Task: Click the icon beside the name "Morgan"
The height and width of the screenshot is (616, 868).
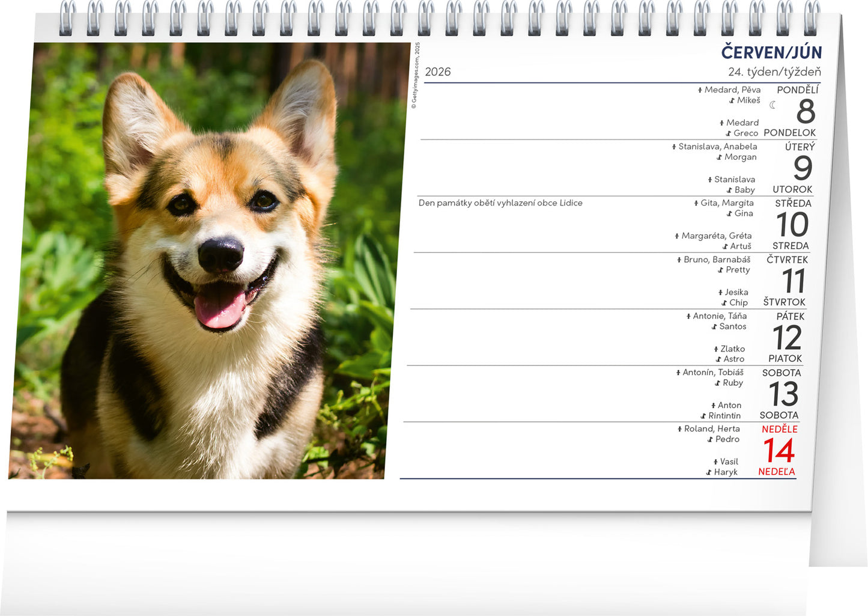Action: tap(719, 157)
